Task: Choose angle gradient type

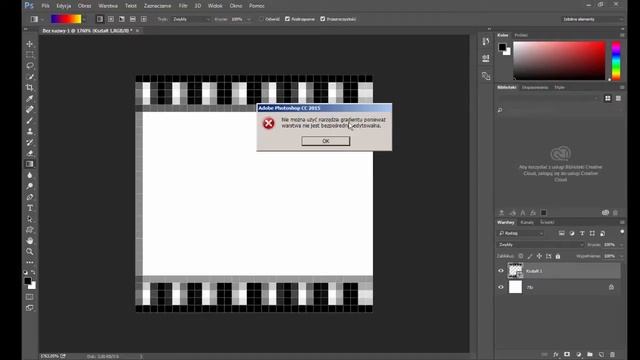Action: 122,19
